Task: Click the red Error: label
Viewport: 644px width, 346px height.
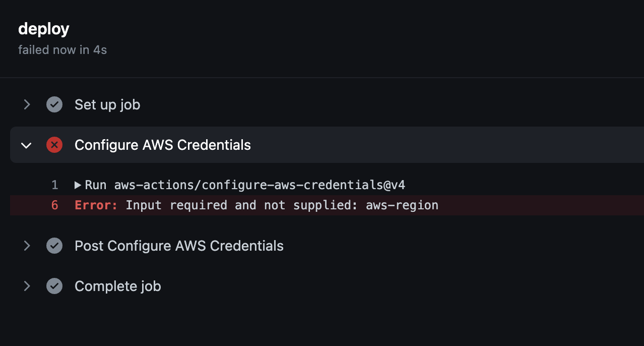Action: 96,205
